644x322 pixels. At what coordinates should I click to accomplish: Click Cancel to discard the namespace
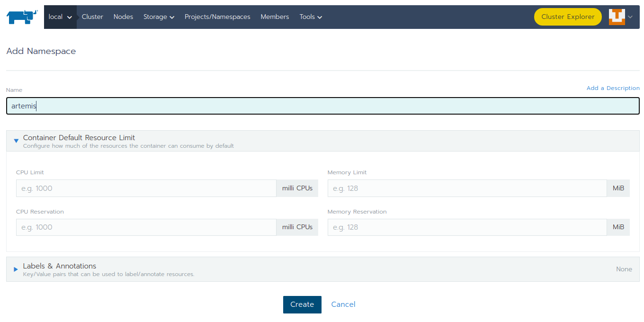click(x=343, y=304)
